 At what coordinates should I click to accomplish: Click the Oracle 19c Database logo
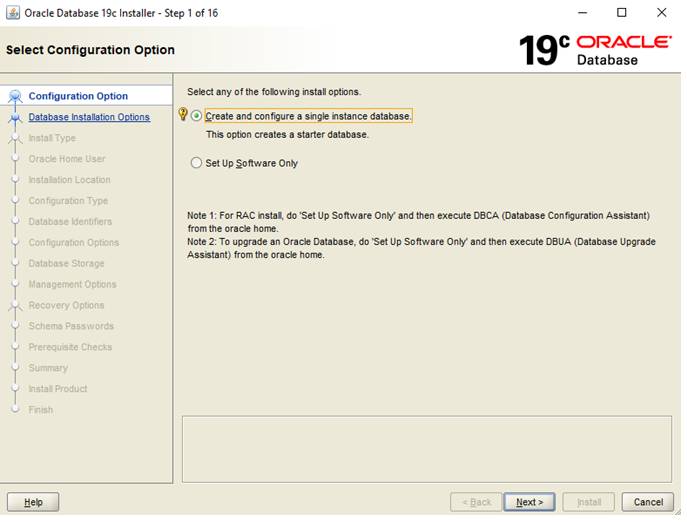click(x=595, y=49)
